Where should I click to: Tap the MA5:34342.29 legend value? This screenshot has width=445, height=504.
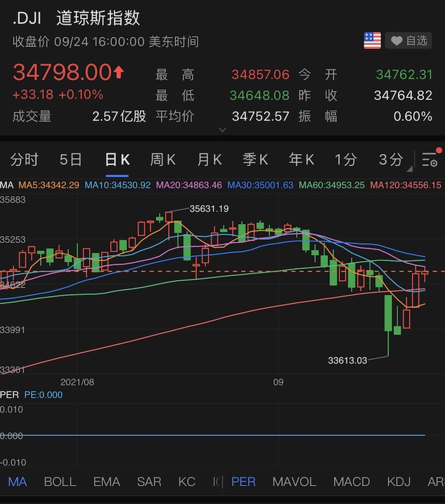click(x=49, y=185)
